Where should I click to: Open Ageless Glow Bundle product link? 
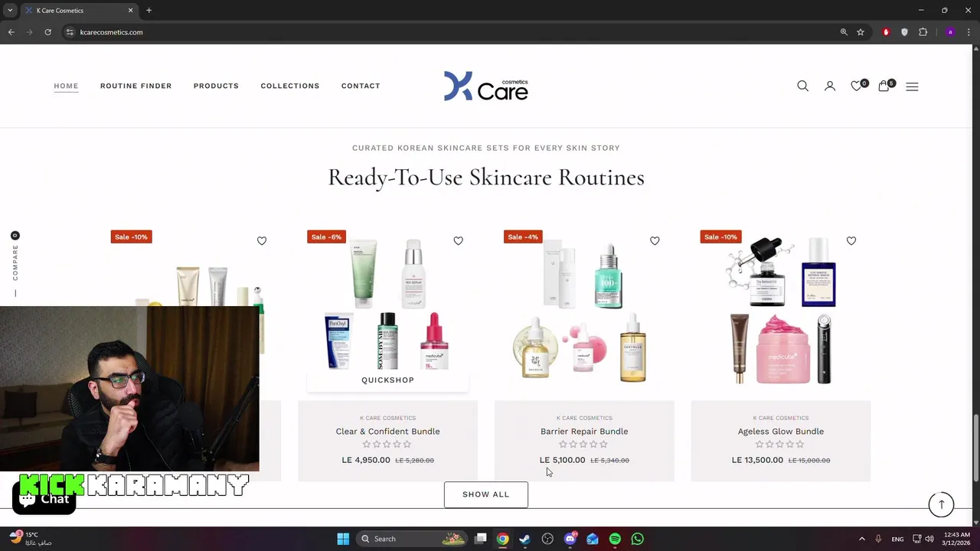click(781, 432)
